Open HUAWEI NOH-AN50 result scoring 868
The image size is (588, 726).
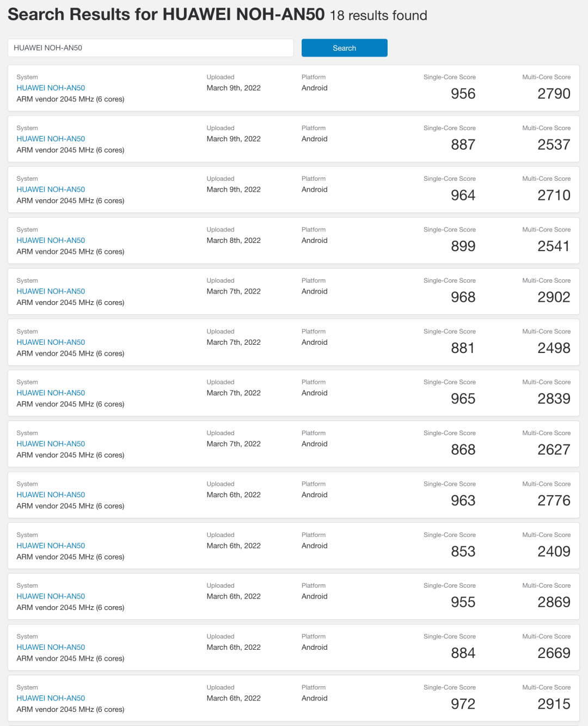[51, 444]
